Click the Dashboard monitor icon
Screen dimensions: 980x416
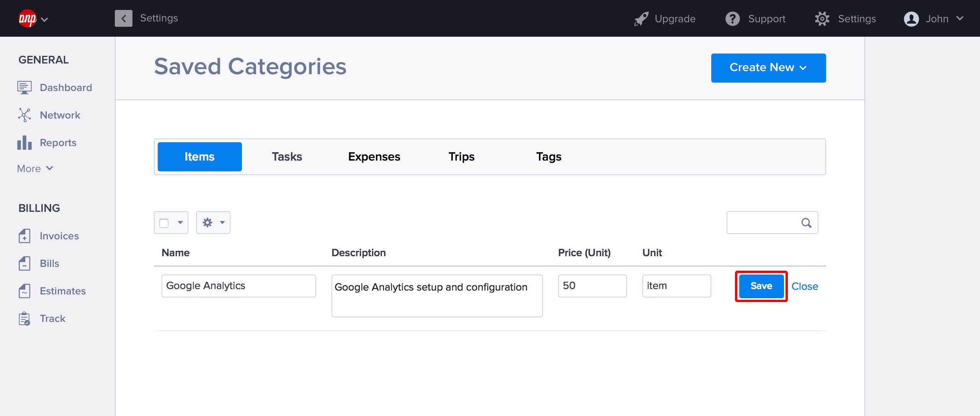pos(24,88)
